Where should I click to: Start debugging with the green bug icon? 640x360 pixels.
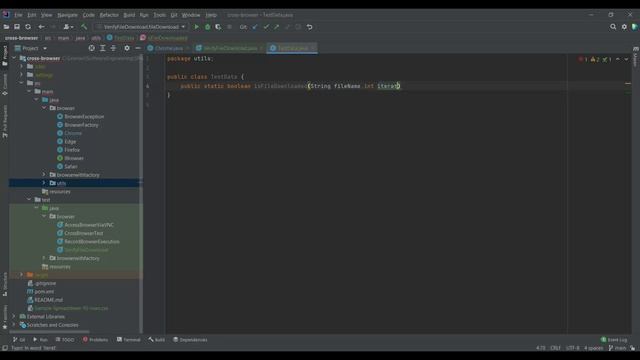click(x=207, y=27)
